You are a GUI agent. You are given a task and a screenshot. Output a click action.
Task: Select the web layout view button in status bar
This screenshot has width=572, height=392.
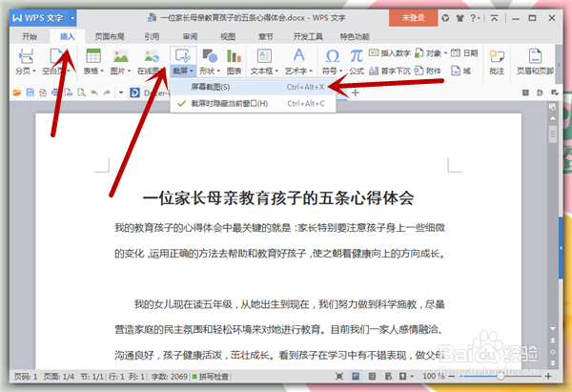388,376
